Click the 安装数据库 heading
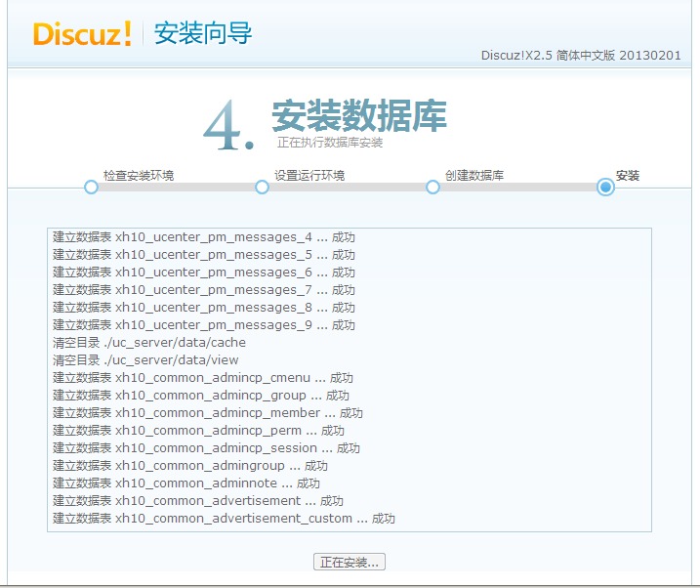700x588 pixels. (x=360, y=115)
